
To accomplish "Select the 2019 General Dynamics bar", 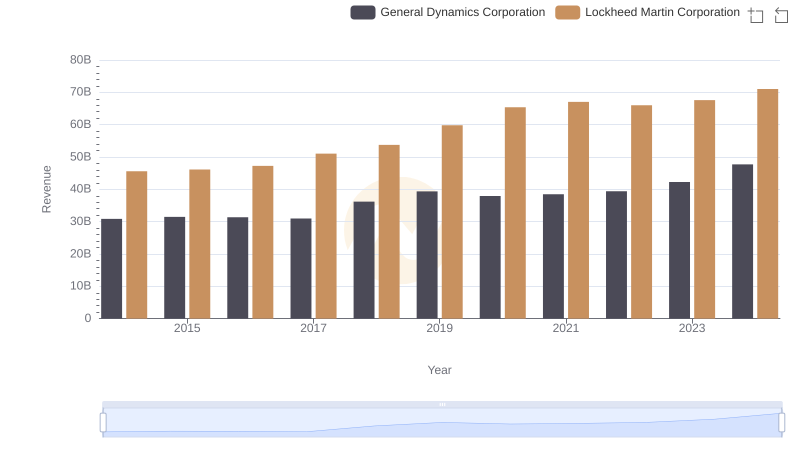I will 427,255.
